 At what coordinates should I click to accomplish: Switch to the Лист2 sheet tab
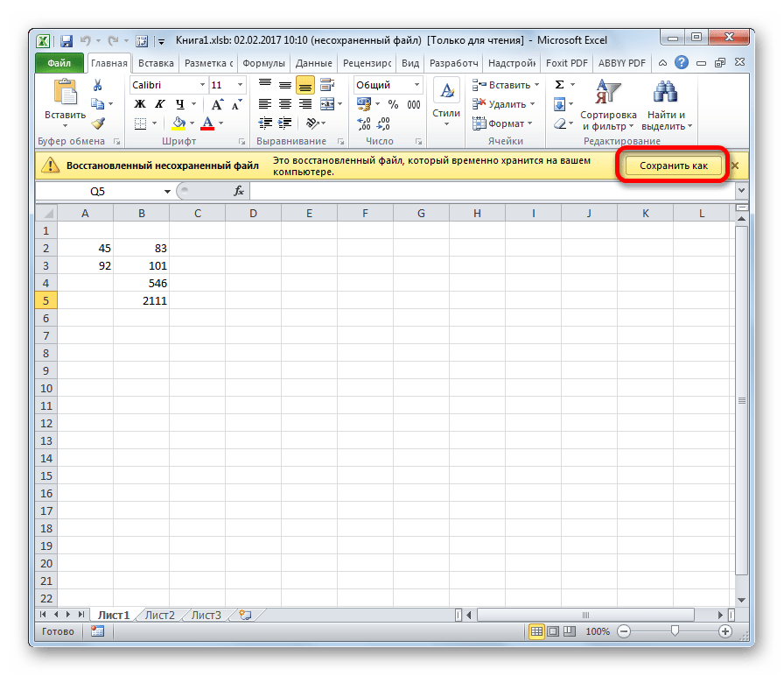click(x=160, y=615)
